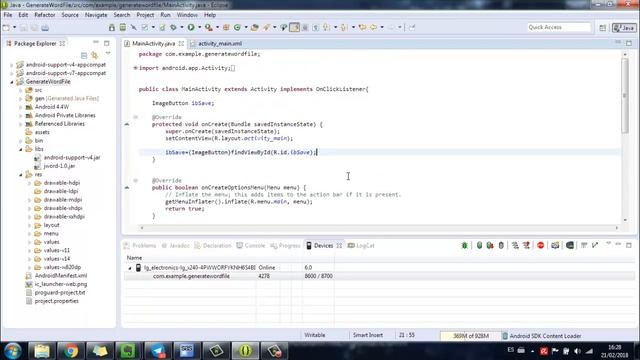
Task: Open the Navigate menu
Action: 96,15
